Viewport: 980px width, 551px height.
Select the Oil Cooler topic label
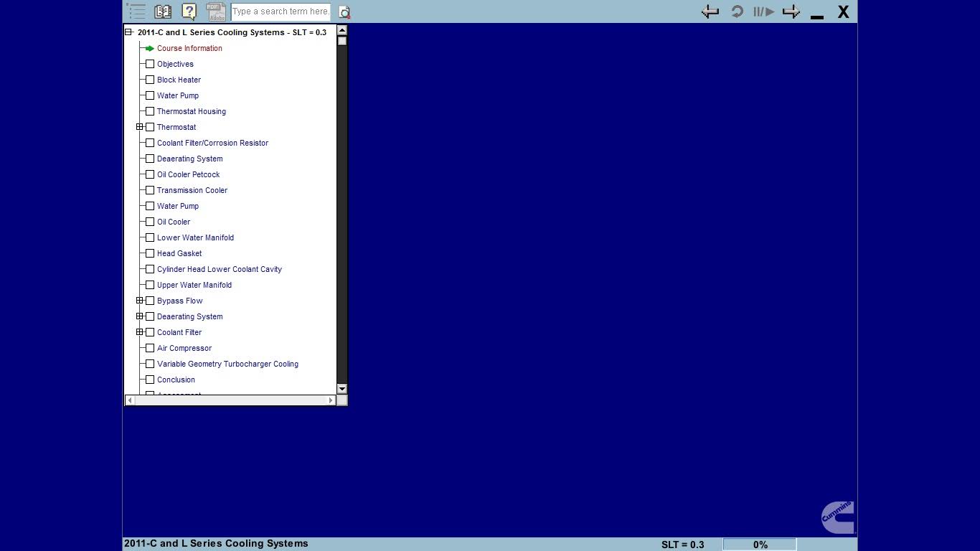pyautogui.click(x=174, y=222)
